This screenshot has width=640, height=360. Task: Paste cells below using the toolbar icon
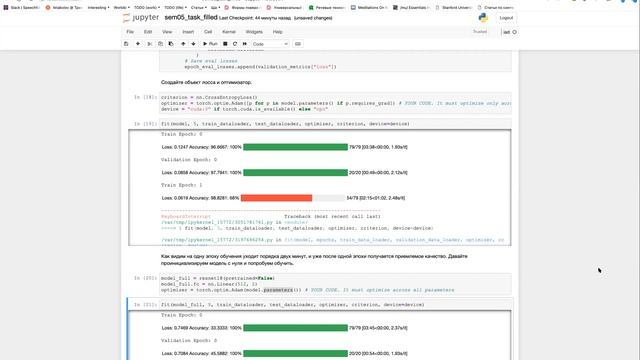(x=171, y=44)
